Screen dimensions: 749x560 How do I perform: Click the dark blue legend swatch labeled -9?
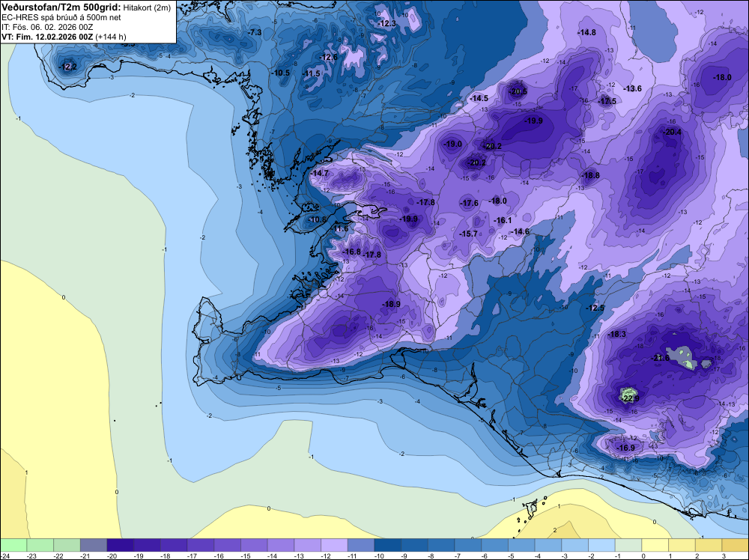(415, 545)
